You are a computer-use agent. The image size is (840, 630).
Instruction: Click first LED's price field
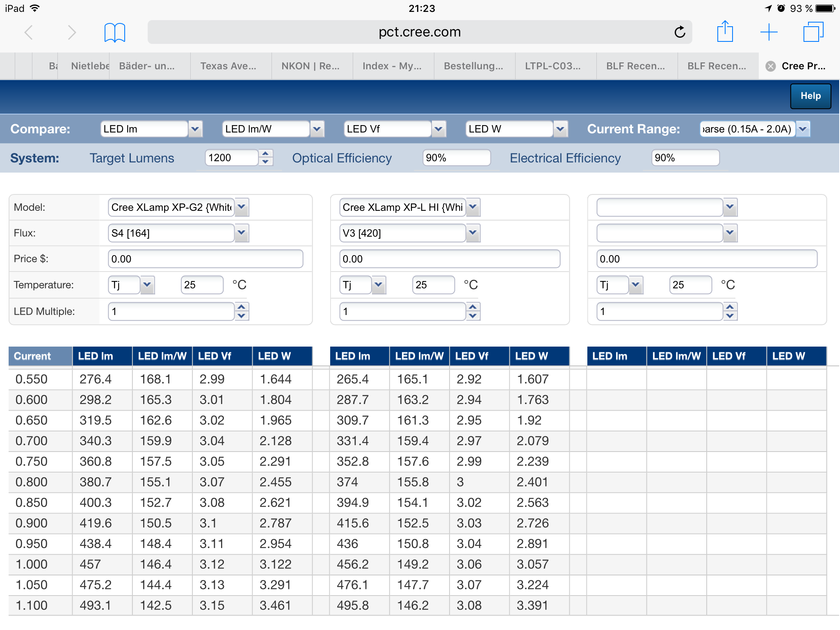(x=205, y=259)
